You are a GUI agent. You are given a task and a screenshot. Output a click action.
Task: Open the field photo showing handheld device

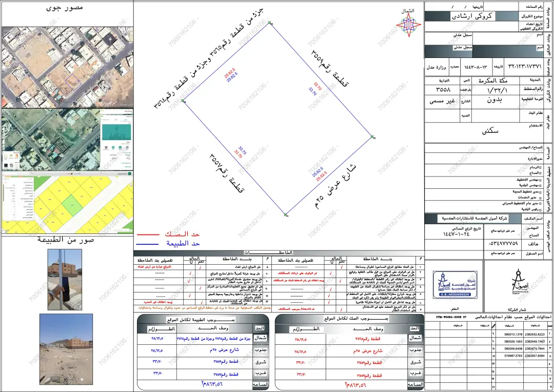(x=65, y=280)
